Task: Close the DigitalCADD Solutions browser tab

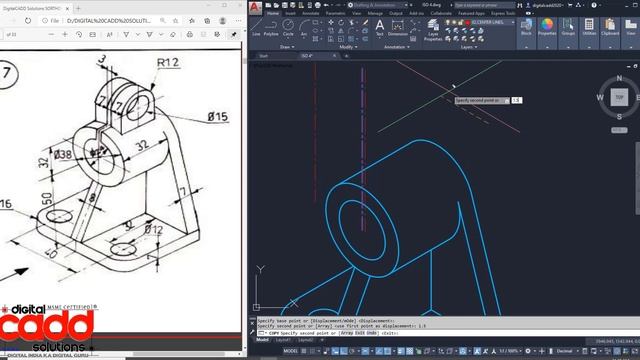Action: click(67, 8)
